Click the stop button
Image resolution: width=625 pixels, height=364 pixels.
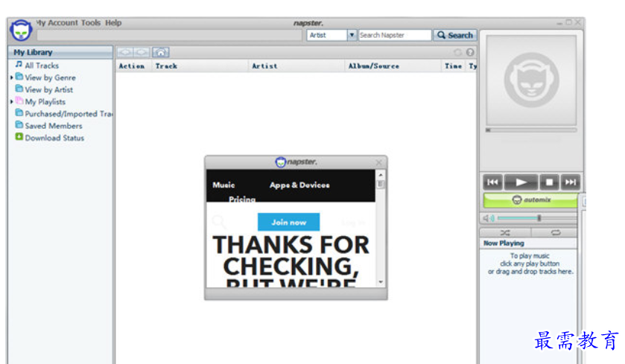click(549, 182)
